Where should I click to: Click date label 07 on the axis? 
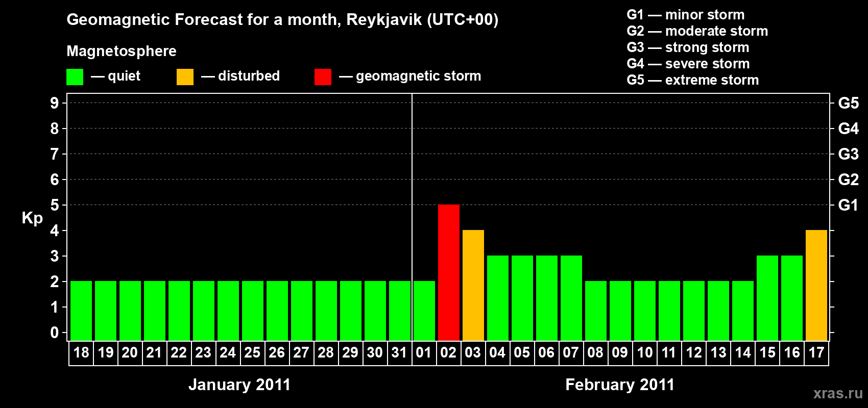[571, 352]
